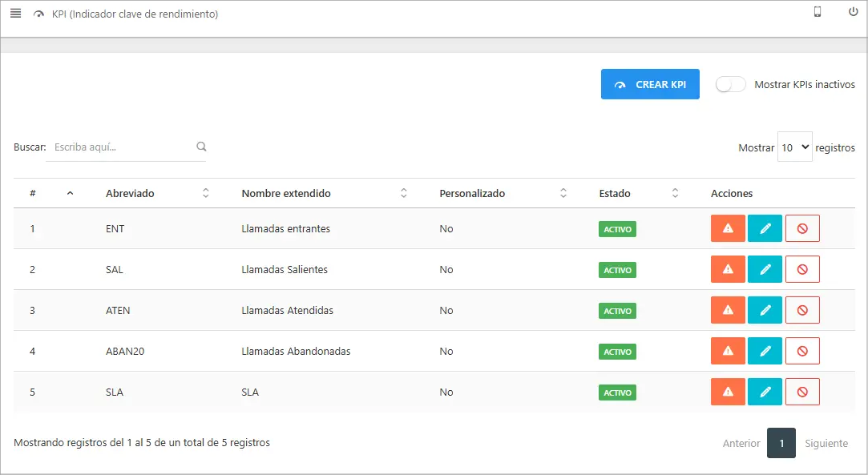Edit the ABAN20 KPI with the pencil icon
Image resolution: width=868 pixels, height=475 pixels.
point(765,351)
